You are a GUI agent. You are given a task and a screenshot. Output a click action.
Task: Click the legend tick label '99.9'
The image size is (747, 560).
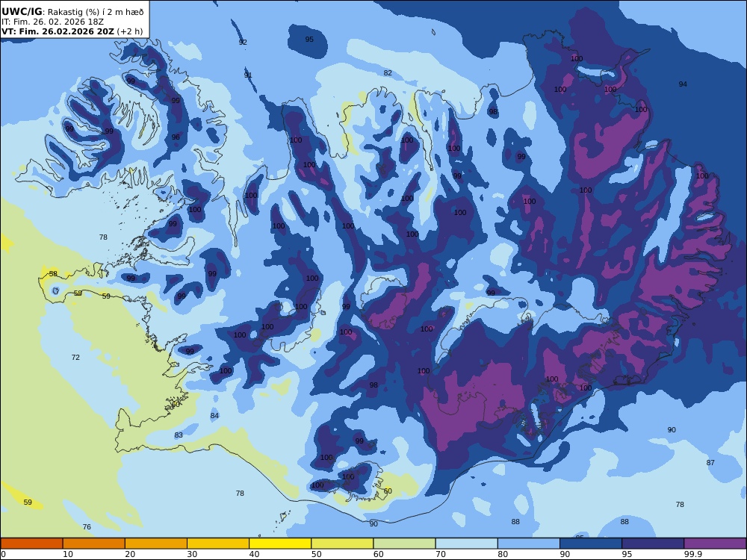pos(692,554)
